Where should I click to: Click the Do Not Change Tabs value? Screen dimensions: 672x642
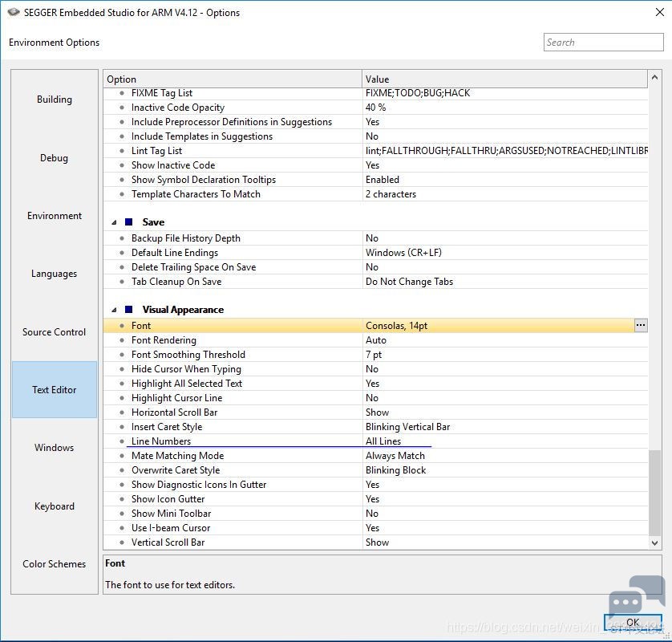coord(409,282)
